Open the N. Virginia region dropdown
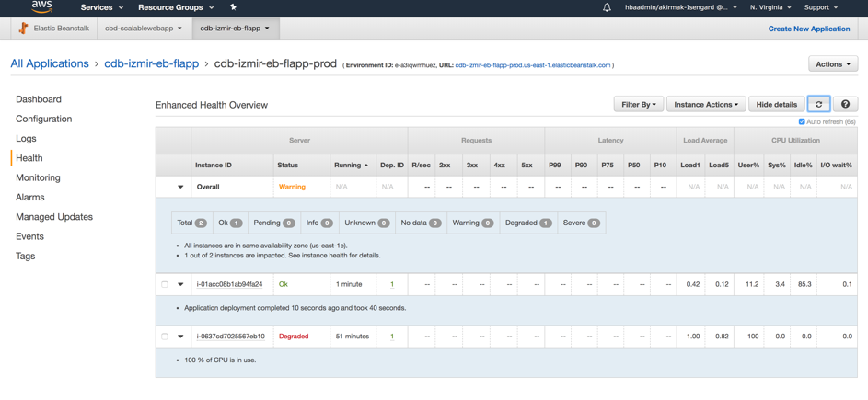This screenshot has width=868, height=400. 770,7
